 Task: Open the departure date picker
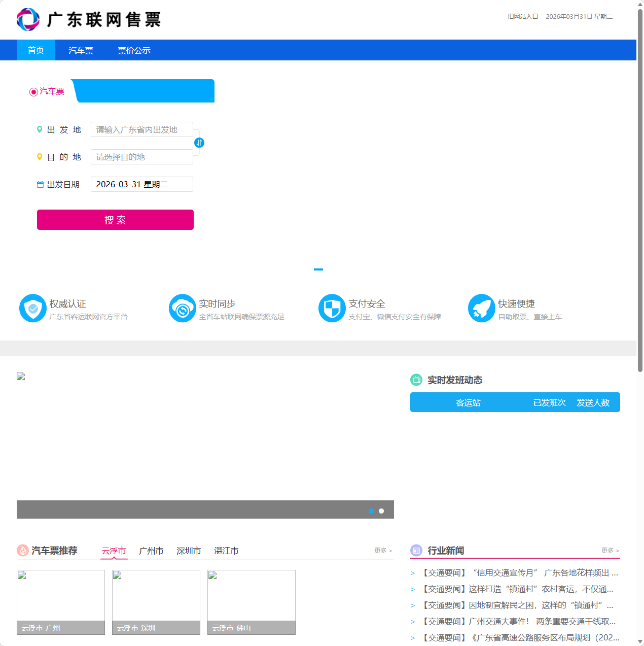point(141,184)
